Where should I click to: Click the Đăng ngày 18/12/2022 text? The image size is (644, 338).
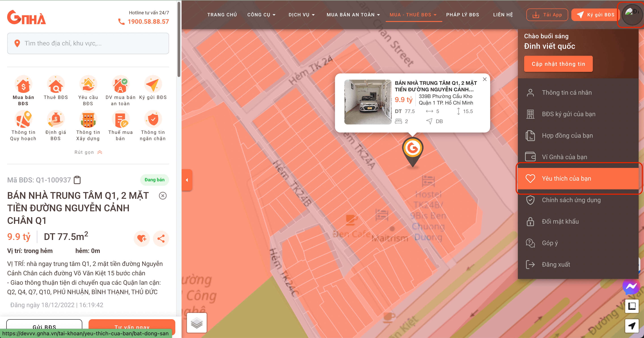[x=57, y=305]
